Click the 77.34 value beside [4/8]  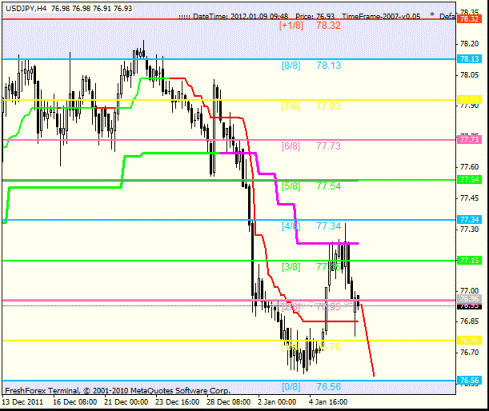pos(329,226)
